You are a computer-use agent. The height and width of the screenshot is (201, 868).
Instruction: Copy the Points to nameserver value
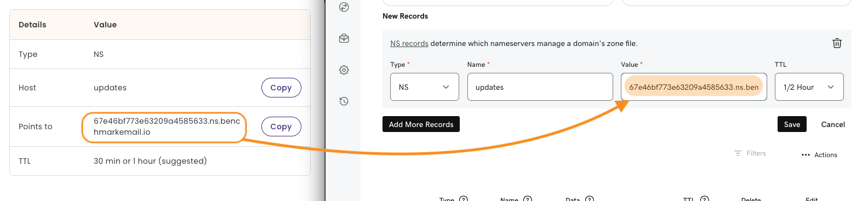click(x=281, y=127)
